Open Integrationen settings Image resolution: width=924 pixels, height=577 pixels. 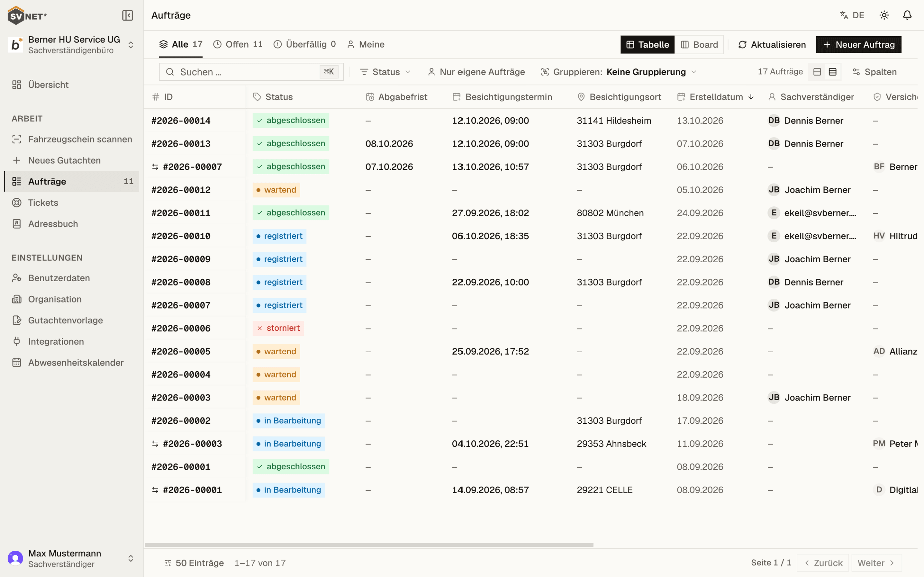click(x=72, y=342)
